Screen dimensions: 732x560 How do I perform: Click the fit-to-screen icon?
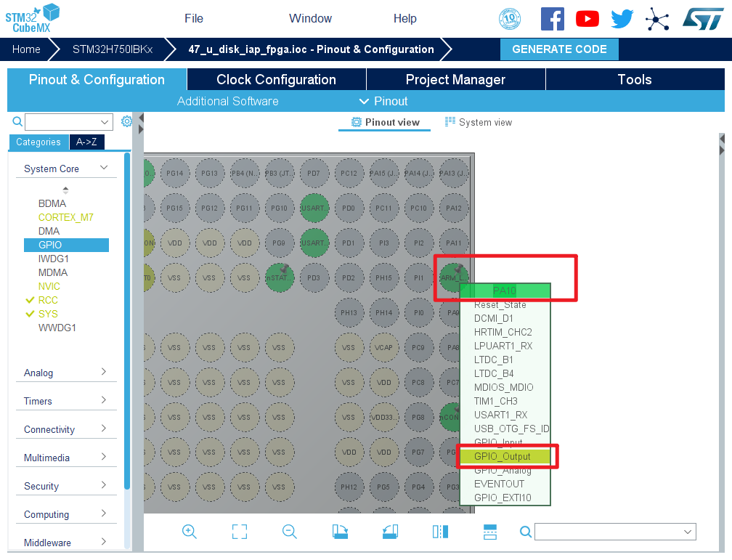[240, 532]
